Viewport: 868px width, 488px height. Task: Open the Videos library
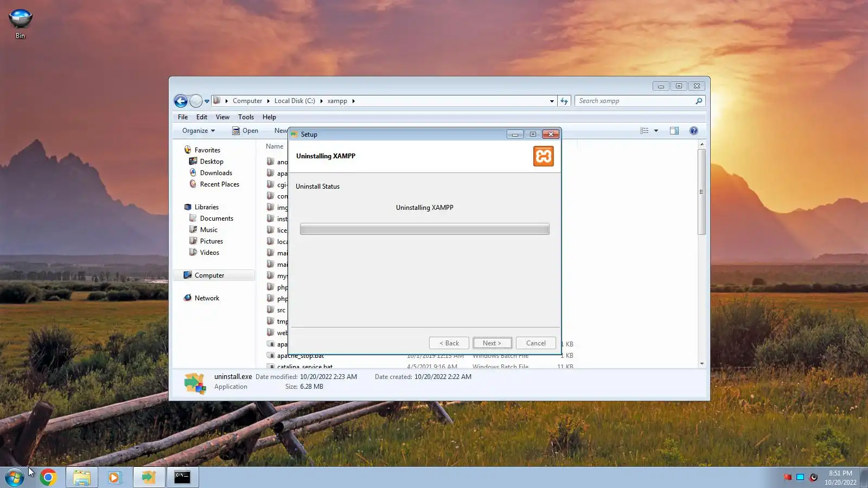(x=209, y=253)
